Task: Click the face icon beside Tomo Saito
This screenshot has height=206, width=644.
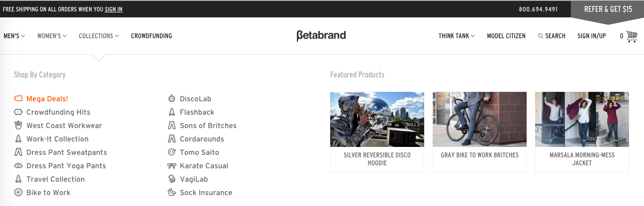Action: pyautogui.click(x=172, y=152)
